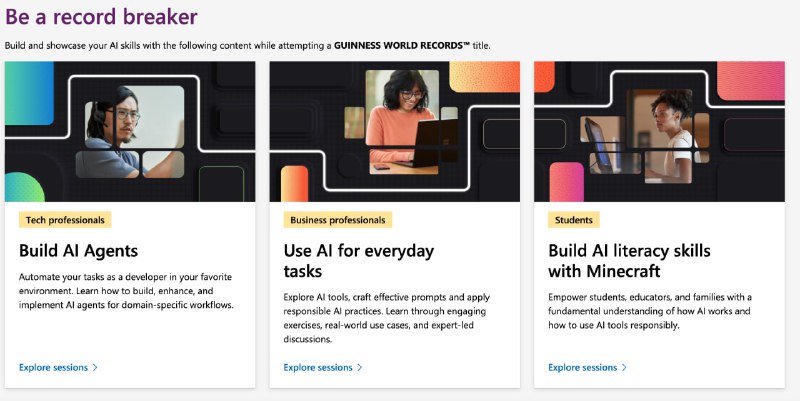Image resolution: width=800 pixels, height=401 pixels.
Task: Click chevron arrow beside Build AI Agents Explore sessions
Action: (95, 367)
